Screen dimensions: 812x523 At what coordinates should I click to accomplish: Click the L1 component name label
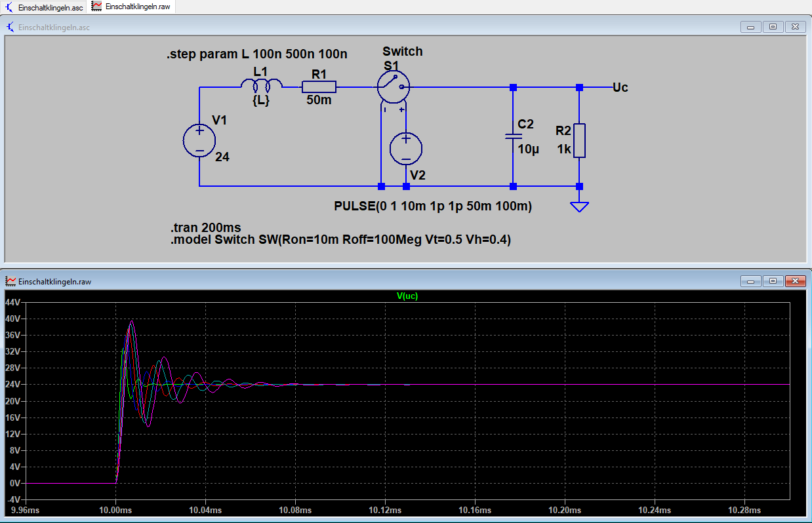(x=260, y=71)
